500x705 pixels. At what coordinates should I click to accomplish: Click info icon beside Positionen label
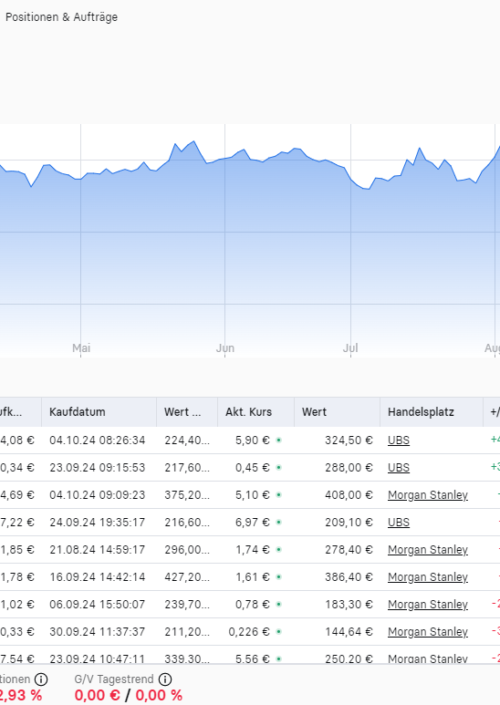click(x=41, y=679)
